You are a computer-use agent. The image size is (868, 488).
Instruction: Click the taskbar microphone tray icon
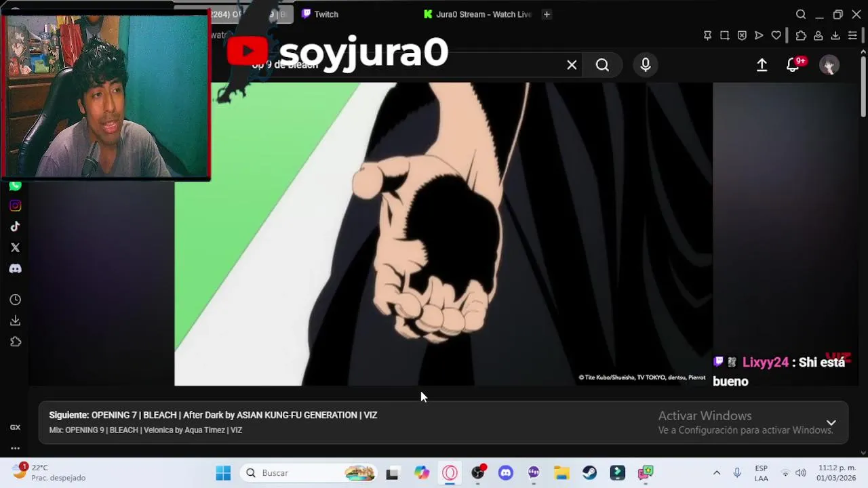point(737,473)
